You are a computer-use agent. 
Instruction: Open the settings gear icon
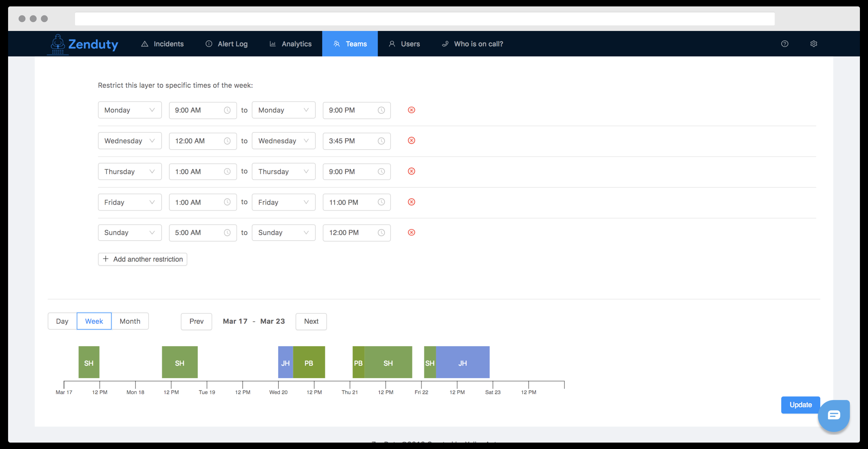pyautogui.click(x=814, y=44)
